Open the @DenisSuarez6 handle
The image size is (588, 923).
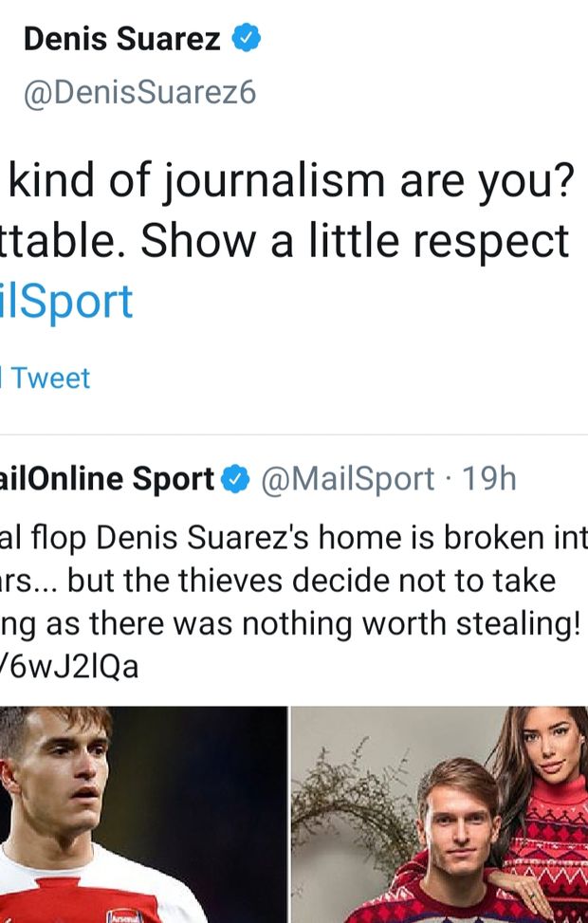point(138,94)
